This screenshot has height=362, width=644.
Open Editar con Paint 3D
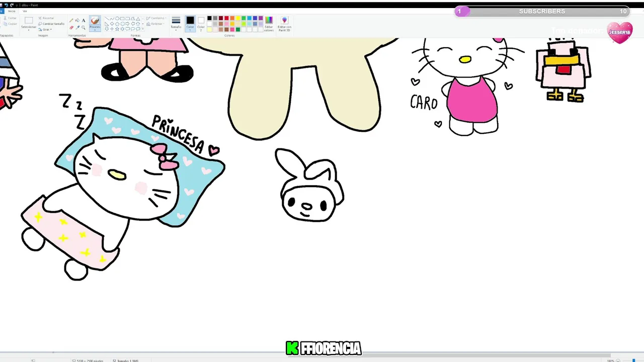284,24
